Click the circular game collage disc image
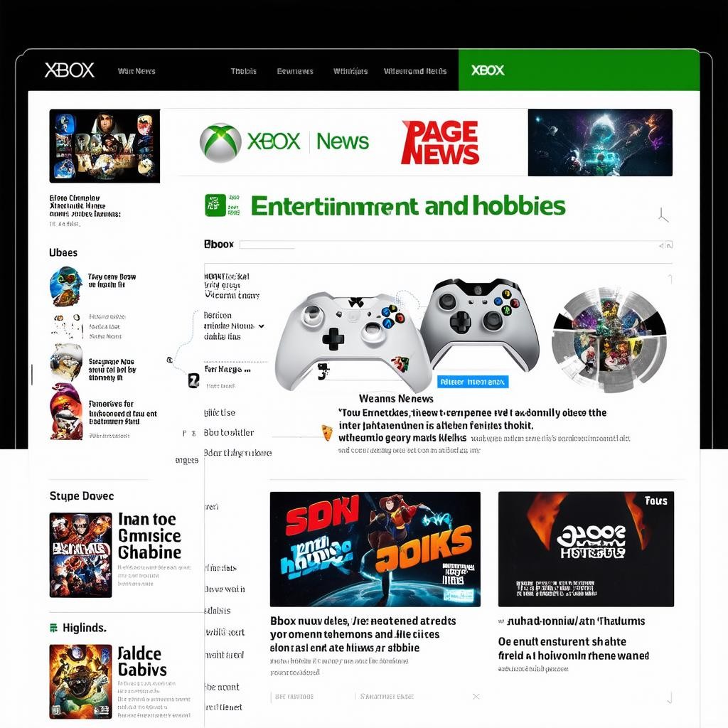Image resolution: width=728 pixels, height=728 pixels. (609, 340)
